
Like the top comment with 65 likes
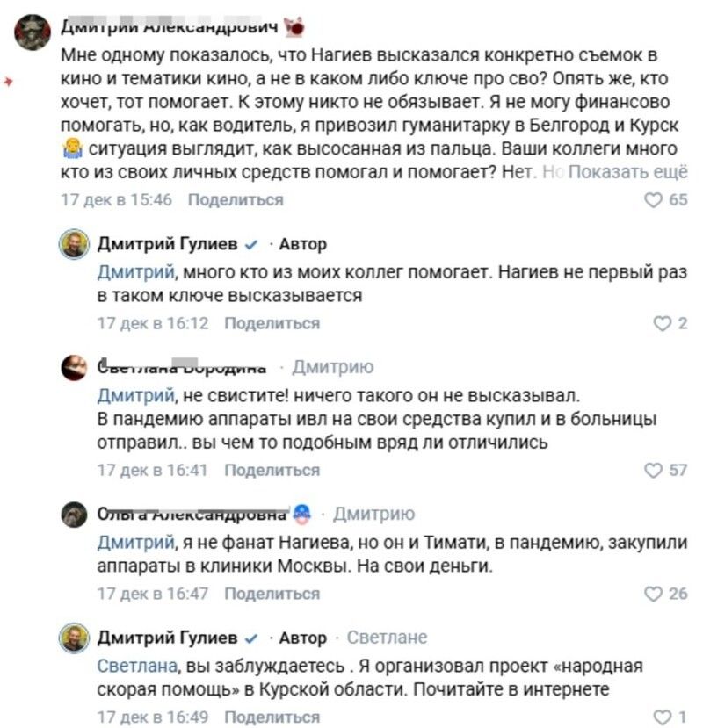pos(653,200)
